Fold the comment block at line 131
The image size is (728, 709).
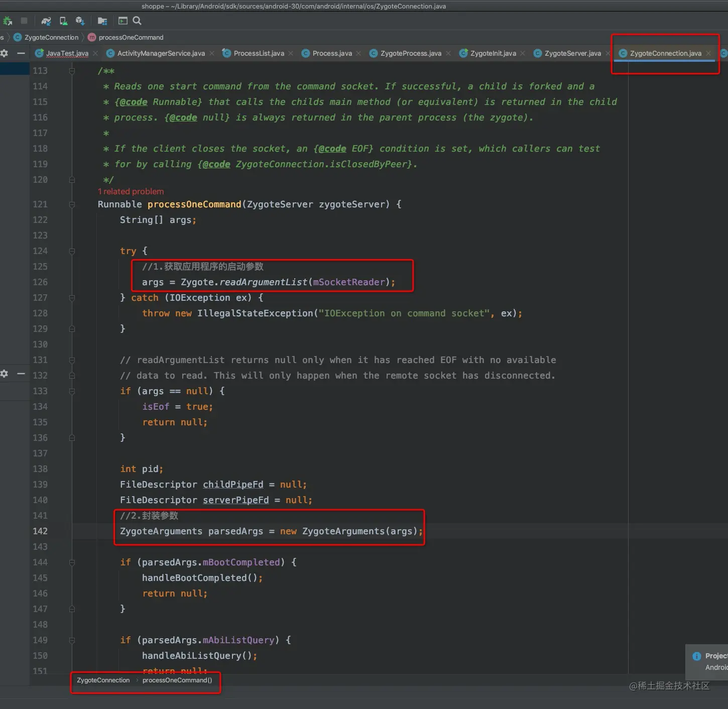[x=72, y=360]
